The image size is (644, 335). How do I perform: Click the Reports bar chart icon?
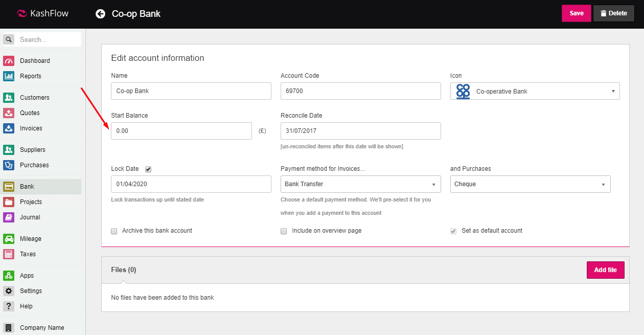9,76
